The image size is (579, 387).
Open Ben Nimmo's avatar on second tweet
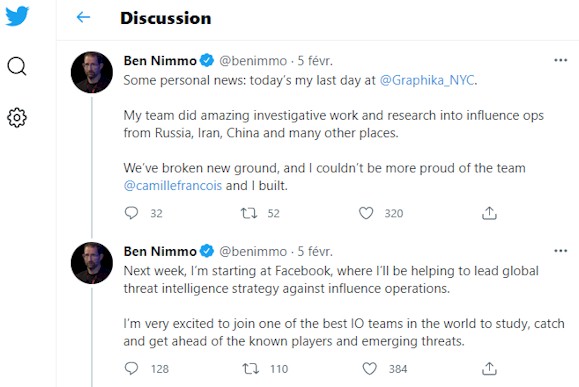pos(92,263)
